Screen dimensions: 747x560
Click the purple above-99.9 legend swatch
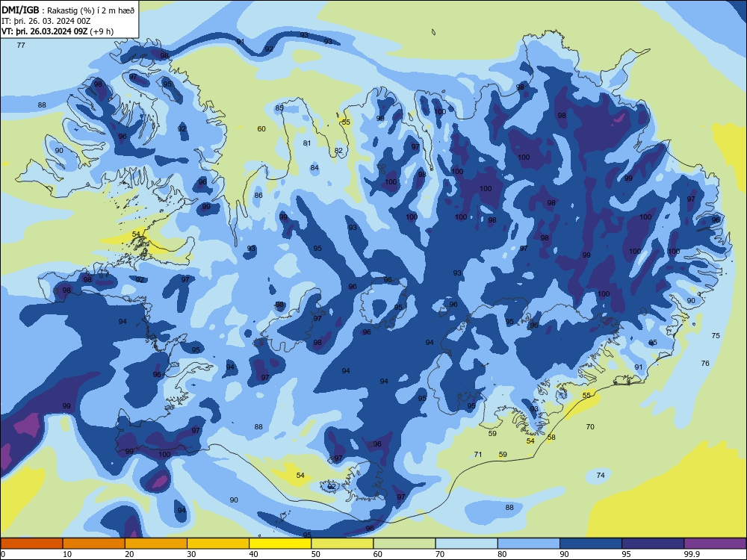coord(715,544)
